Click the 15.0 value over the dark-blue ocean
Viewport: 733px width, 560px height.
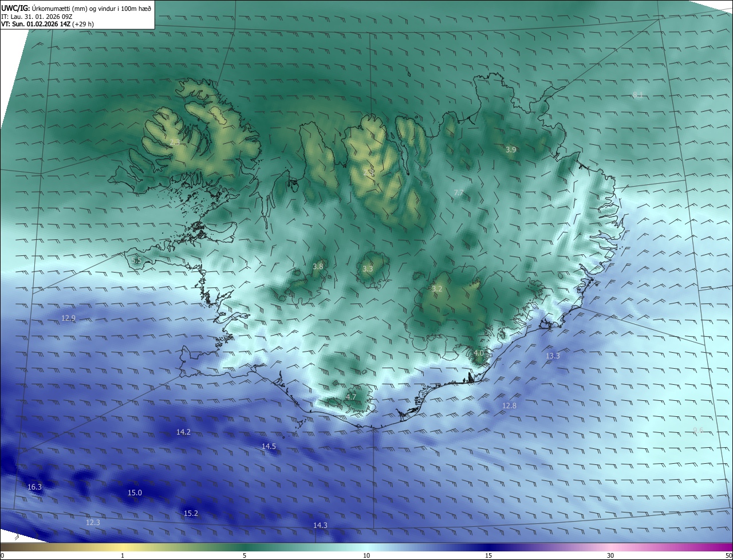135,492
